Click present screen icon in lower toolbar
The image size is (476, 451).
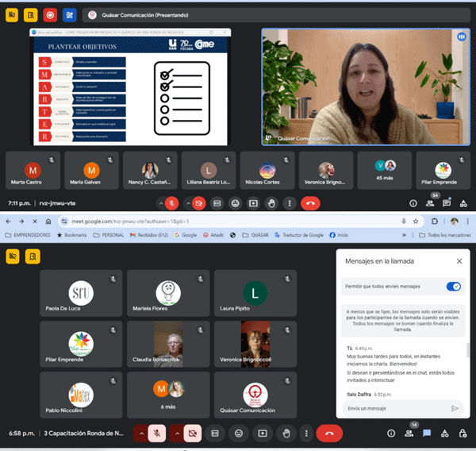pos(262,434)
